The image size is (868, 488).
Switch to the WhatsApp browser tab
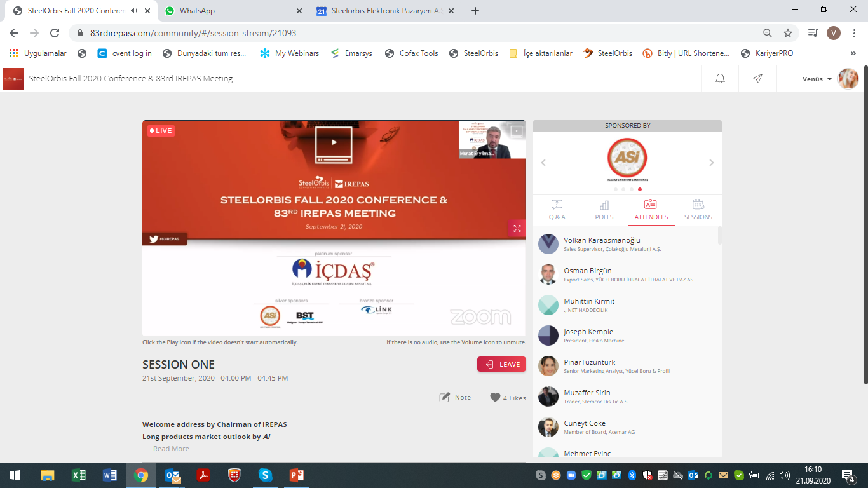(231, 11)
